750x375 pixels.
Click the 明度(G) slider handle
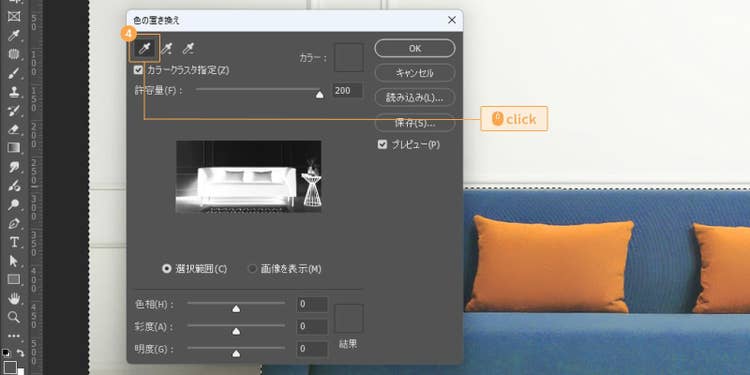coord(236,353)
